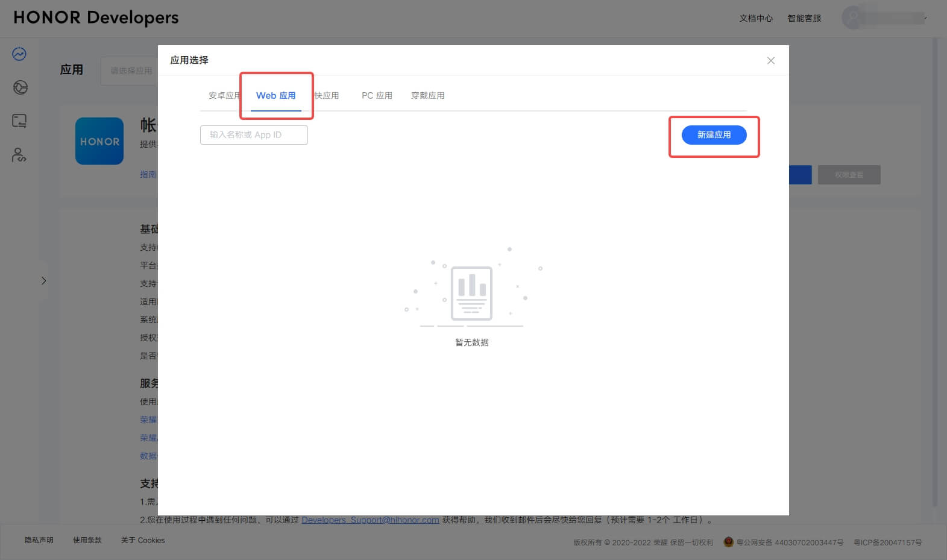Click the user avatar in the top bar

[852, 18]
